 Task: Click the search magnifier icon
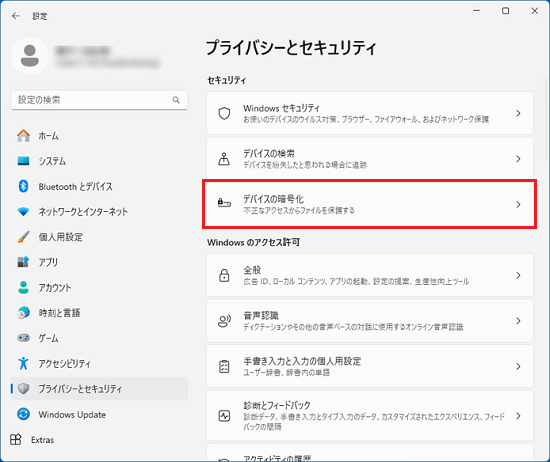pyautogui.click(x=176, y=100)
